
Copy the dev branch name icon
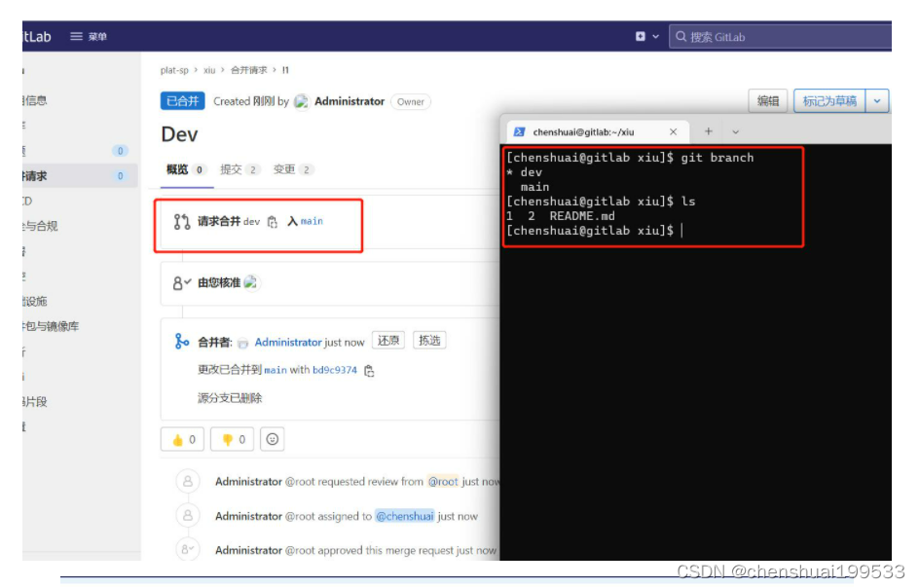[273, 222]
